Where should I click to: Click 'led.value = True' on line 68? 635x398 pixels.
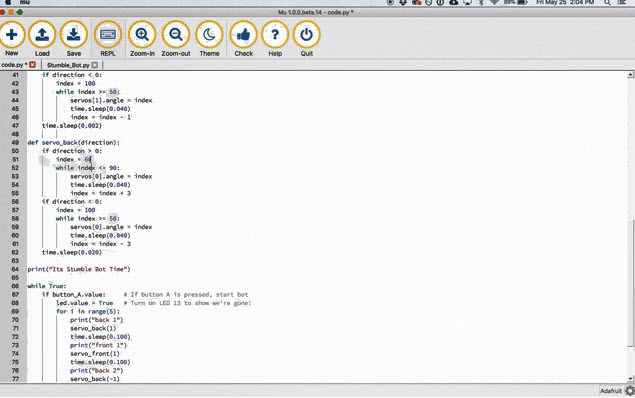click(x=85, y=303)
